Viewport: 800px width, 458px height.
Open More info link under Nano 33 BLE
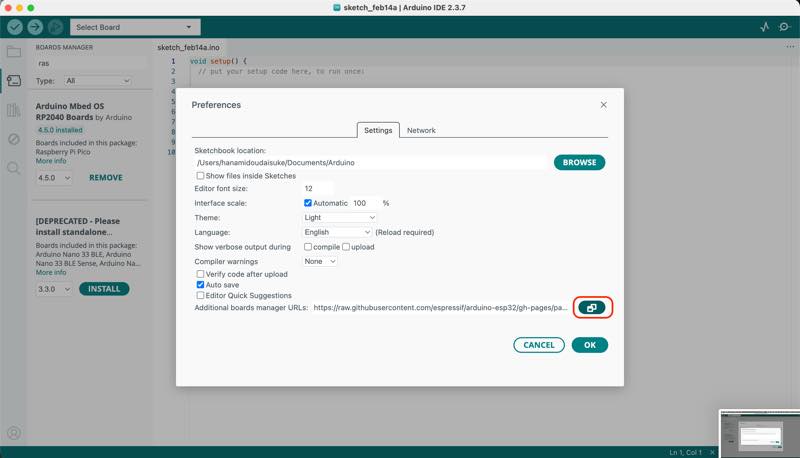coord(51,272)
